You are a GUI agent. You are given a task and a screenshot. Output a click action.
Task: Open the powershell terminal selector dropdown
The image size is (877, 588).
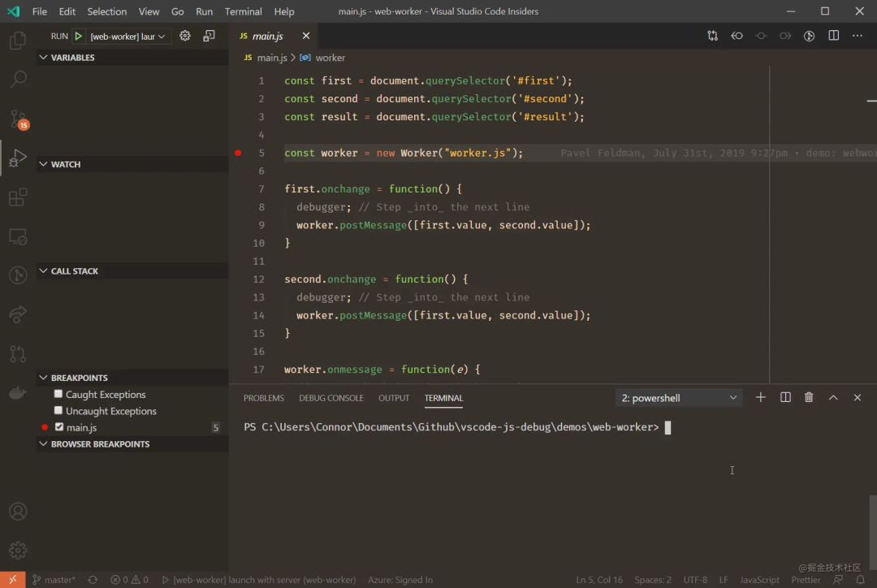click(679, 398)
